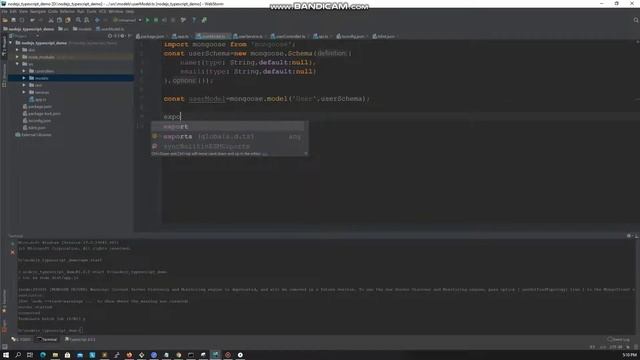640x360 pixels.
Task: Open Task View on the taskbar
Action: coord(30,355)
